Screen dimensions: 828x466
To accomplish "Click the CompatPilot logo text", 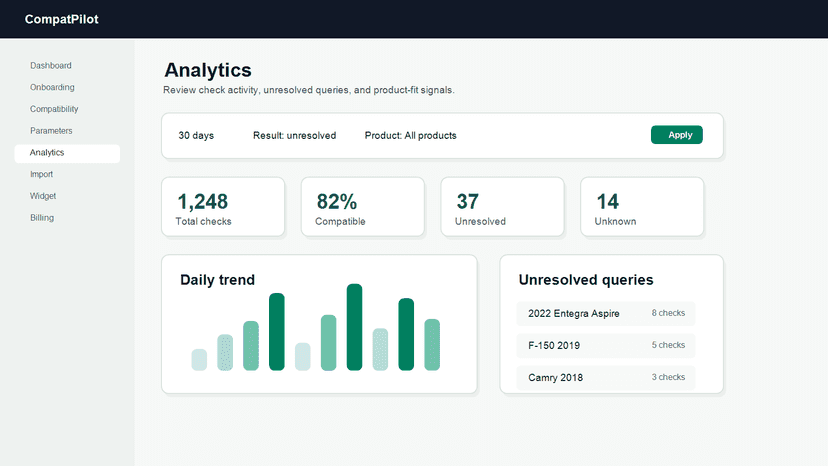I will (61, 19).
